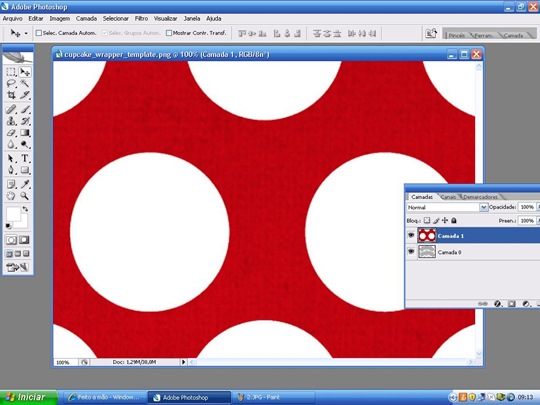Hide the Camada 1 layer

coord(411,236)
